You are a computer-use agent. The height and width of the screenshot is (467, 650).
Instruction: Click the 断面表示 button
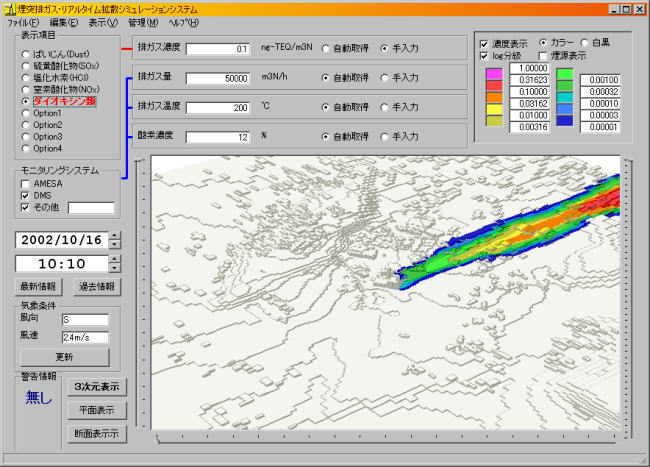[96, 434]
